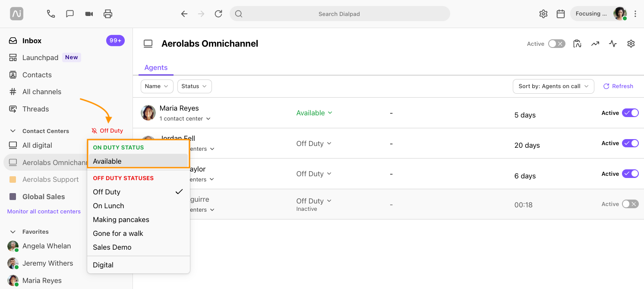Screen dimensions: 644x289
Task: Open the phone dialer icon
Action: [51, 14]
